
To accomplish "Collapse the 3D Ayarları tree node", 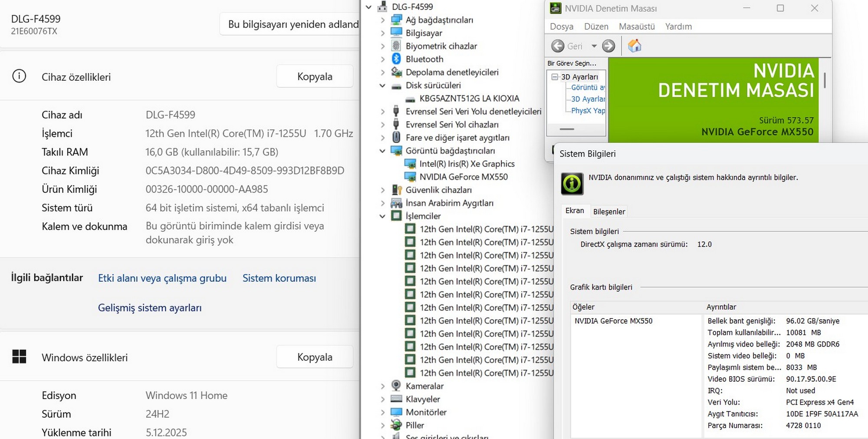I will 554,77.
